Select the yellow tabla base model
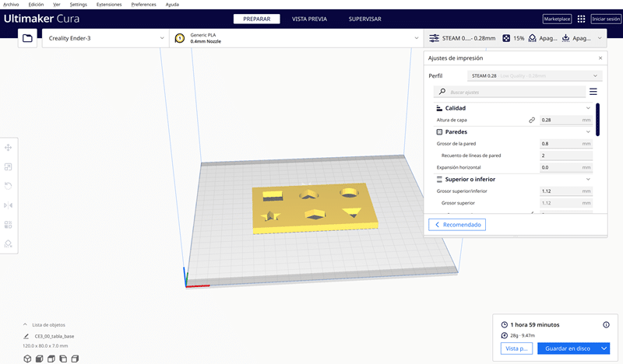 [x=315, y=208]
